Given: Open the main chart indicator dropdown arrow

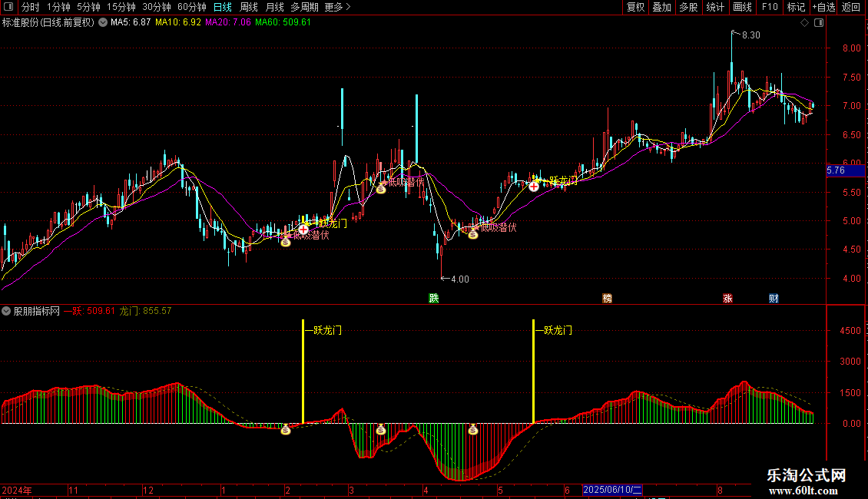Looking at the screenshot, I should 102,22.
